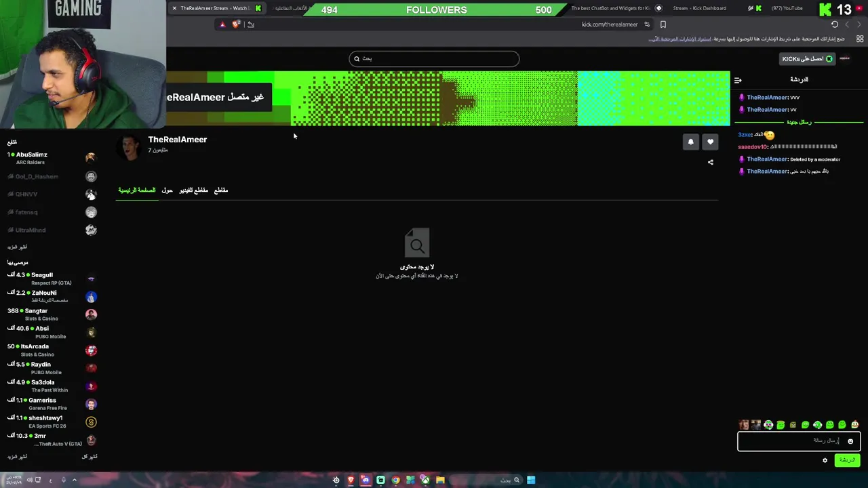Open the About tab حول
Image resolution: width=868 pixels, height=488 pixels.
click(x=167, y=190)
